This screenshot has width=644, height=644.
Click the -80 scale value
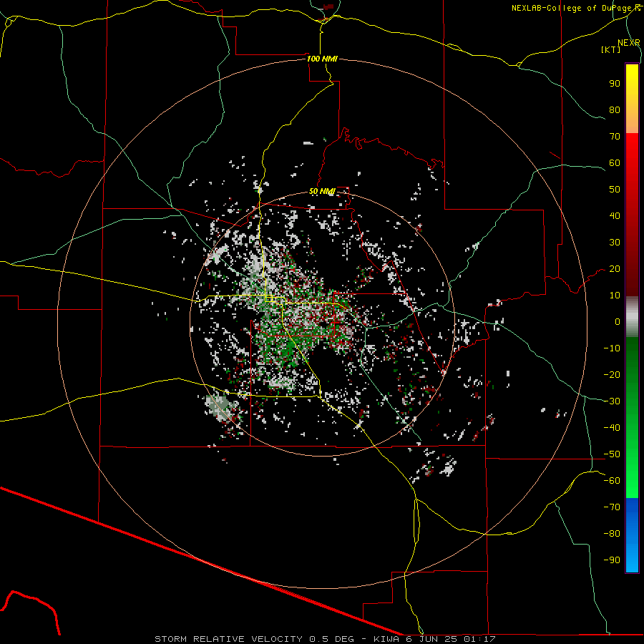point(612,534)
